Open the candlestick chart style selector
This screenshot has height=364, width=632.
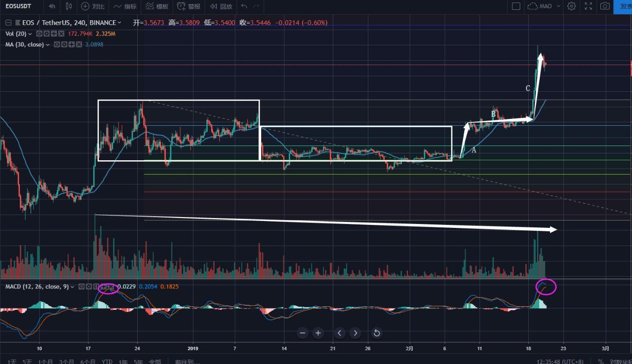(x=69, y=6)
